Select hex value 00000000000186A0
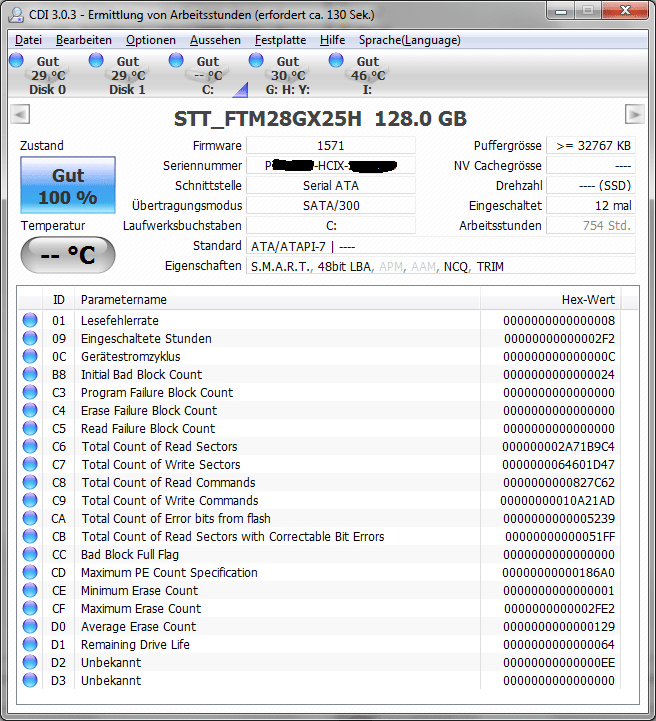This screenshot has width=656, height=721. pos(559,573)
